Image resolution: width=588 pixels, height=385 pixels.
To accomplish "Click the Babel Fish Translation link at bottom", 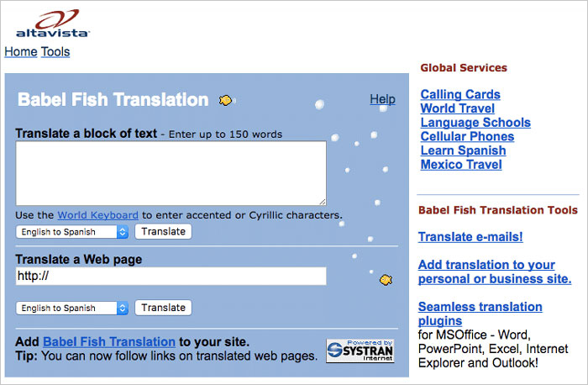I will [109, 341].
